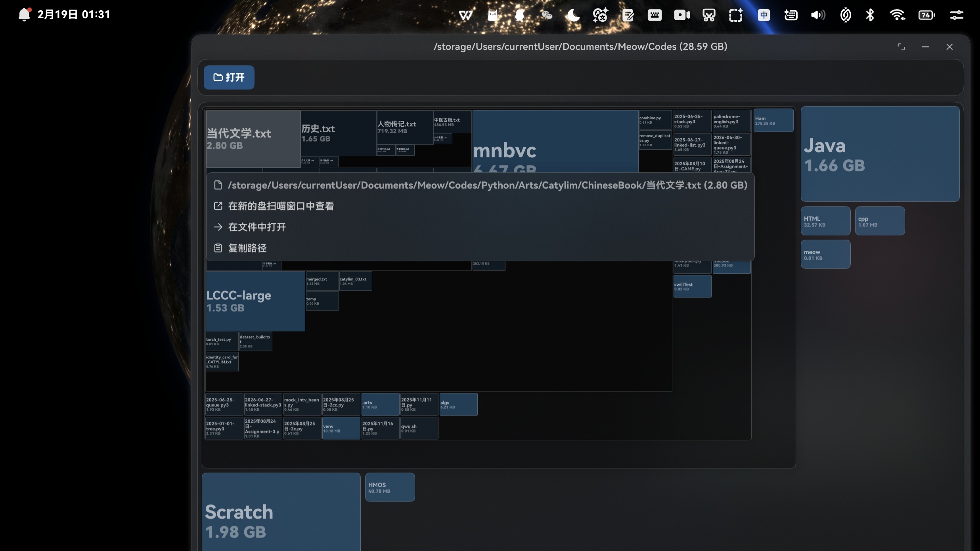Click the notification bell icon
The image size is (980, 551).
coord(24,15)
